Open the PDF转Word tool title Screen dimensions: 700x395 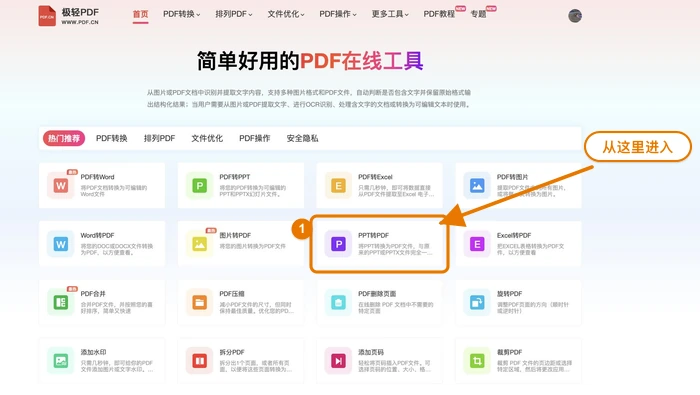pyautogui.click(x=97, y=177)
